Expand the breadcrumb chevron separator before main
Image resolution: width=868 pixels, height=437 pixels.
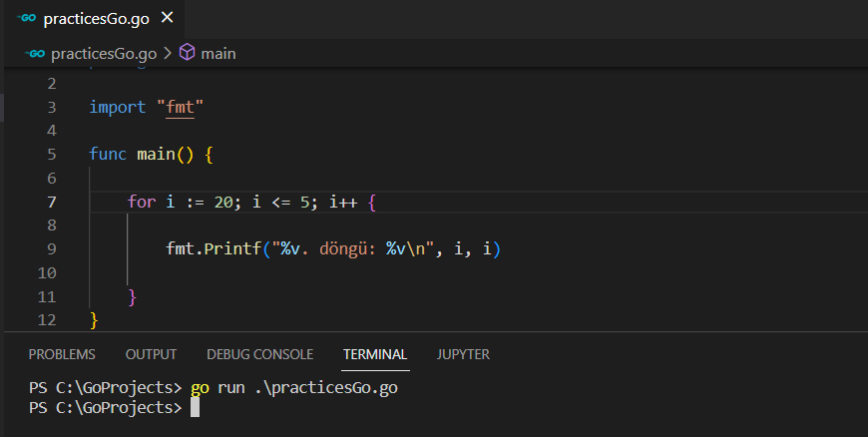(167, 53)
